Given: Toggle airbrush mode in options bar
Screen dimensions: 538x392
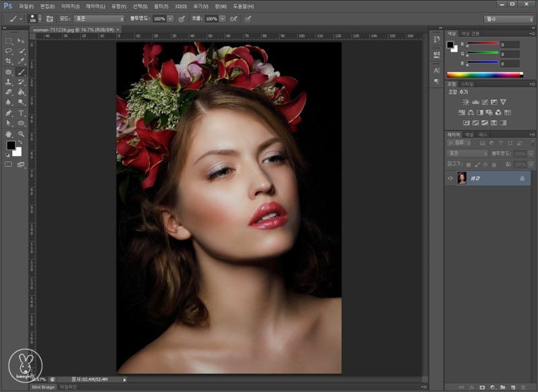Looking at the screenshot, I should coord(233,19).
